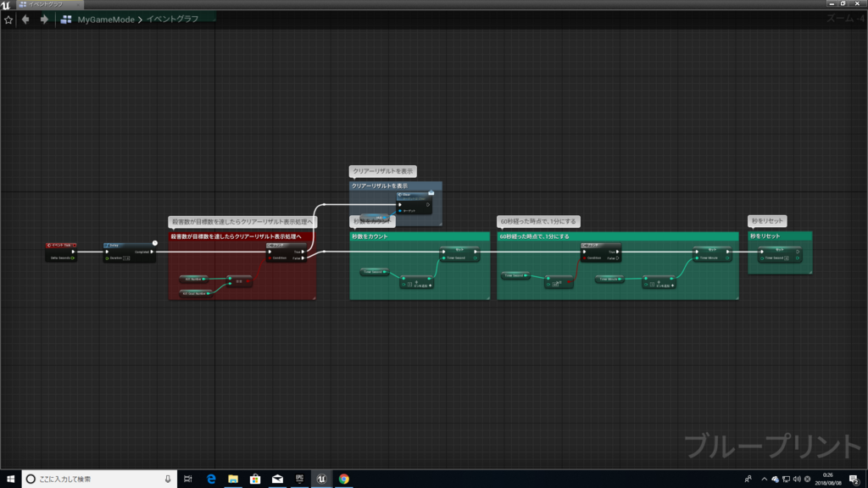This screenshot has width=868, height=488.
Task: Open the Windows Start menu
Action: pos(10,479)
